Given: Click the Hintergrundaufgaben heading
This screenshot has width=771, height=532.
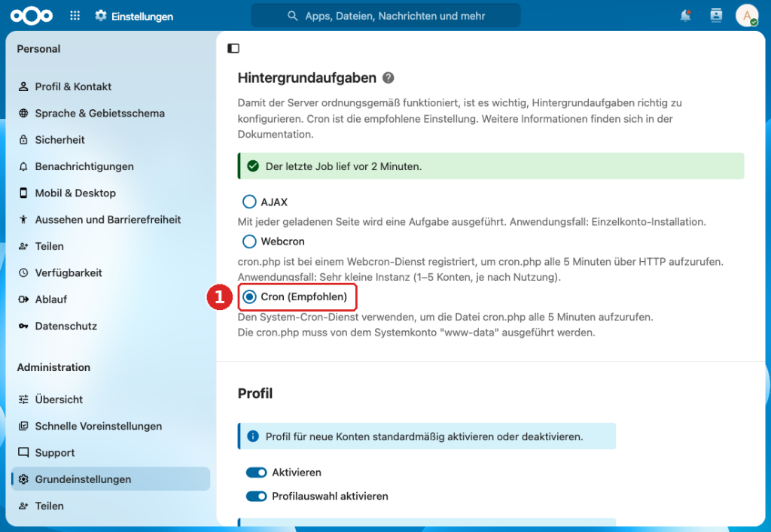Looking at the screenshot, I should (307, 78).
